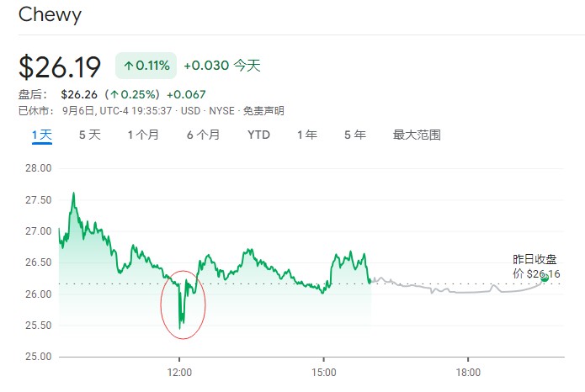Screen dimensions: 585x392
Task: Click the 12:00 time axis label
Action: tap(179, 372)
